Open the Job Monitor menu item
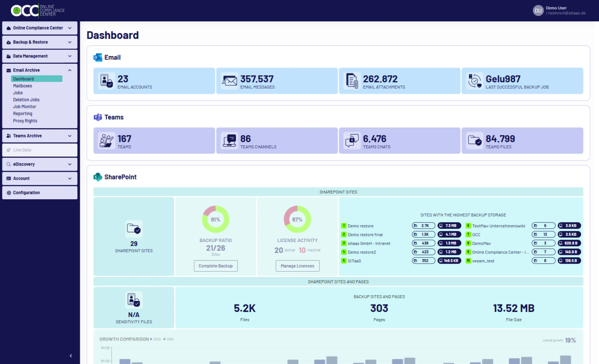The height and width of the screenshot is (364, 599). (x=25, y=107)
